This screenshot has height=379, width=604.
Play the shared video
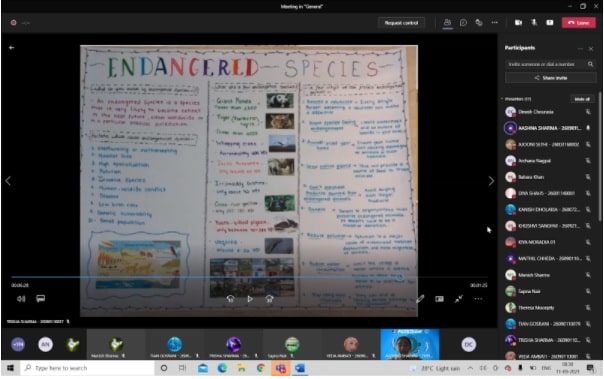click(250, 299)
